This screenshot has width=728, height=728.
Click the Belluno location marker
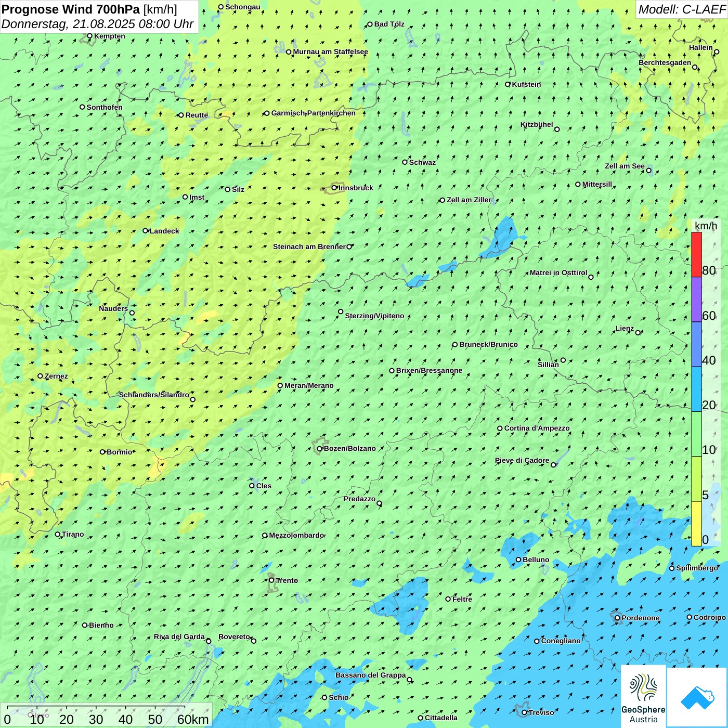coord(518,560)
